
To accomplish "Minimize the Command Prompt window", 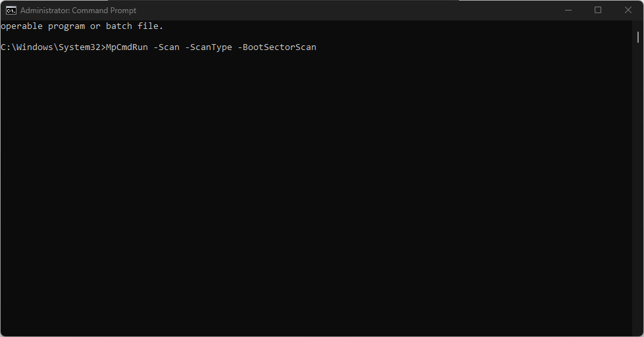I will [x=568, y=11].
